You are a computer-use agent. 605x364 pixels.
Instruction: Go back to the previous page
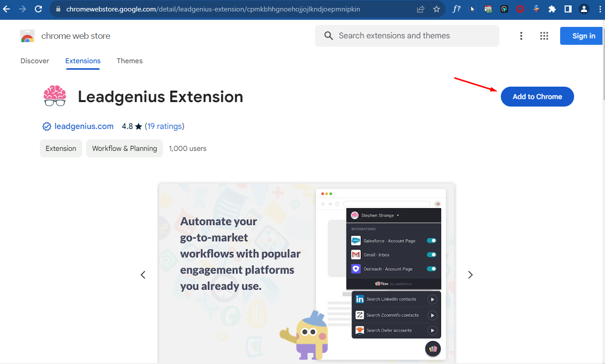point(7,9)
